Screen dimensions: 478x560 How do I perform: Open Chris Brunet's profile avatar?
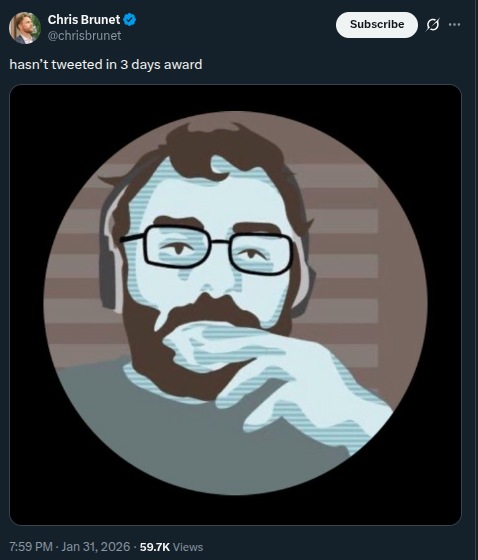click(x=25, y=28)
